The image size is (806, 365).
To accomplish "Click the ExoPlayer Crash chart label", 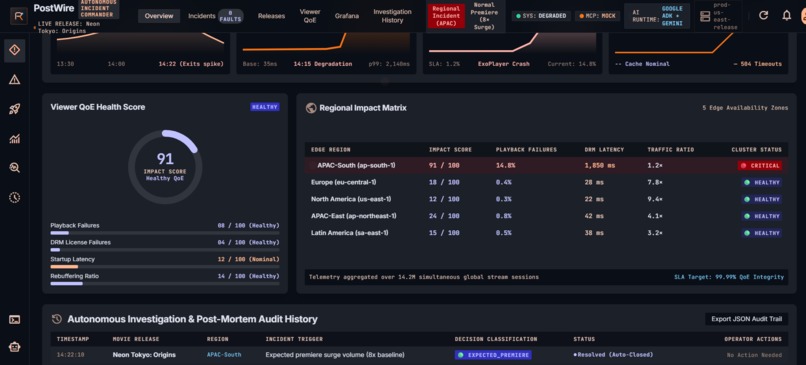I will (x=504, y=64).
